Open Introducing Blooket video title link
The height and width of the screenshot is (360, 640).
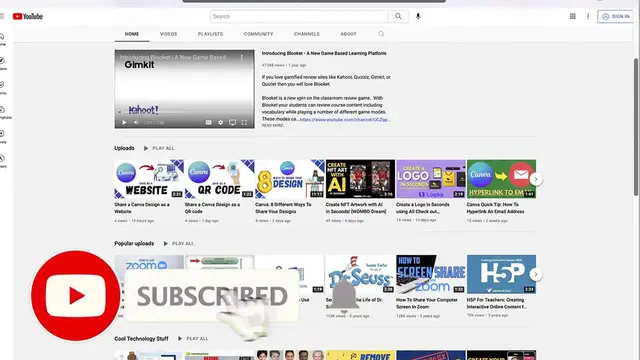tap(324, 53)
